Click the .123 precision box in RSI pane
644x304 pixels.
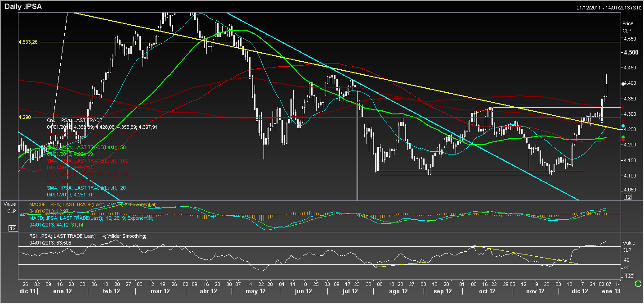pos(629,276)
